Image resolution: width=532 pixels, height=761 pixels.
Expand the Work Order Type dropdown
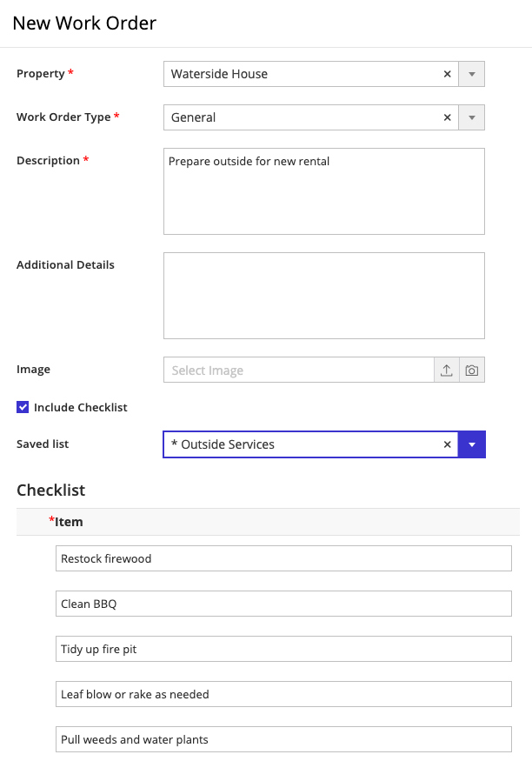click(471, 117)
